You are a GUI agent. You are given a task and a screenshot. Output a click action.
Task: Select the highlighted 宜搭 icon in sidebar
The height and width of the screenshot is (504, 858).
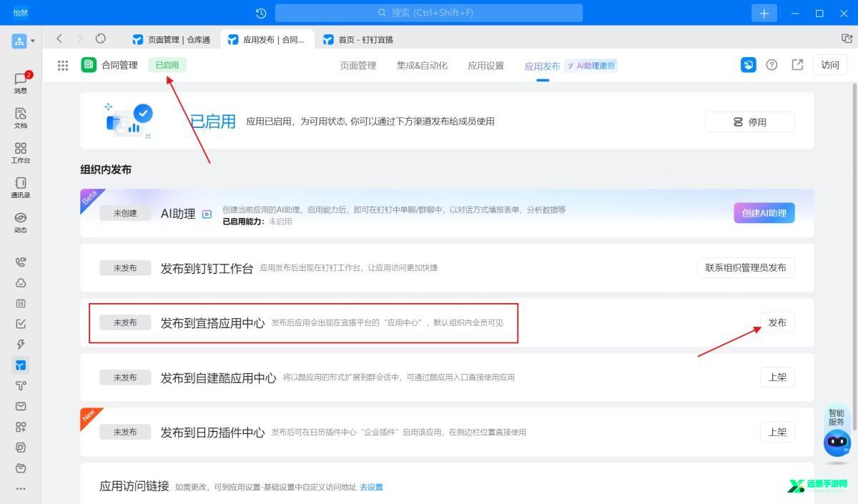21,365
